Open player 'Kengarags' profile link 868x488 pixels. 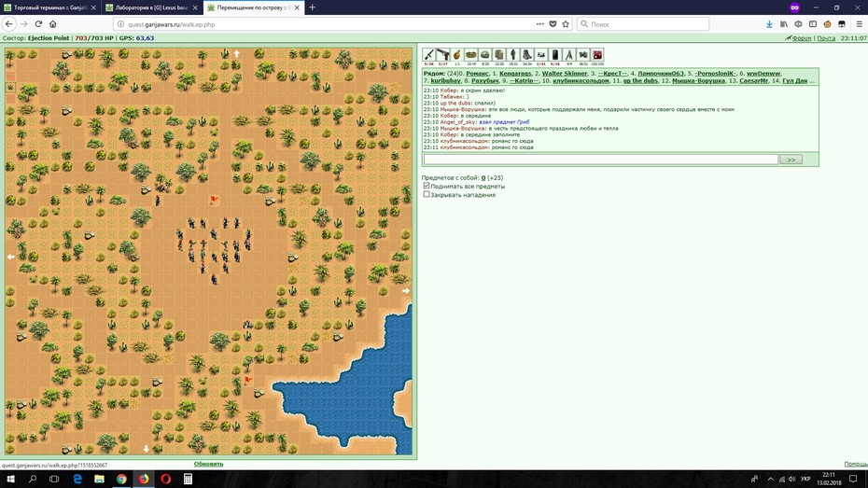[x=515, y=73]
